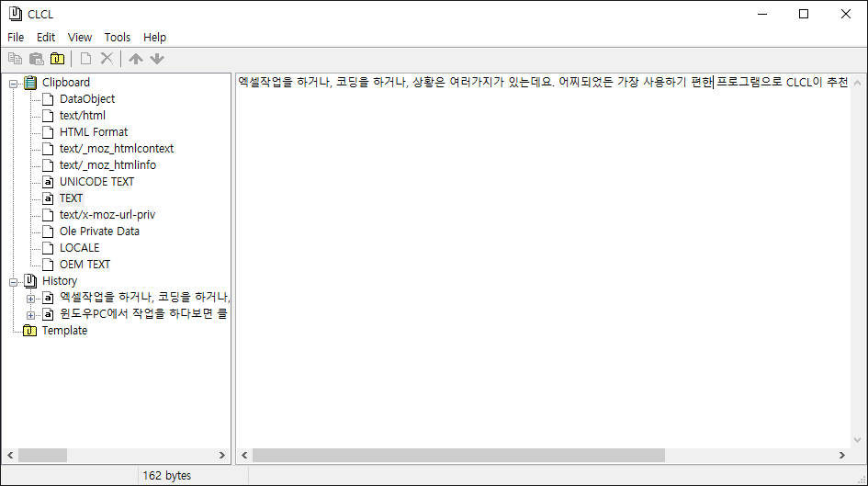Click the text pane horizontal scrollbar thumb
Image resolution: width=868 pixels, height=486 pixels.
click(x=458, y=455)
